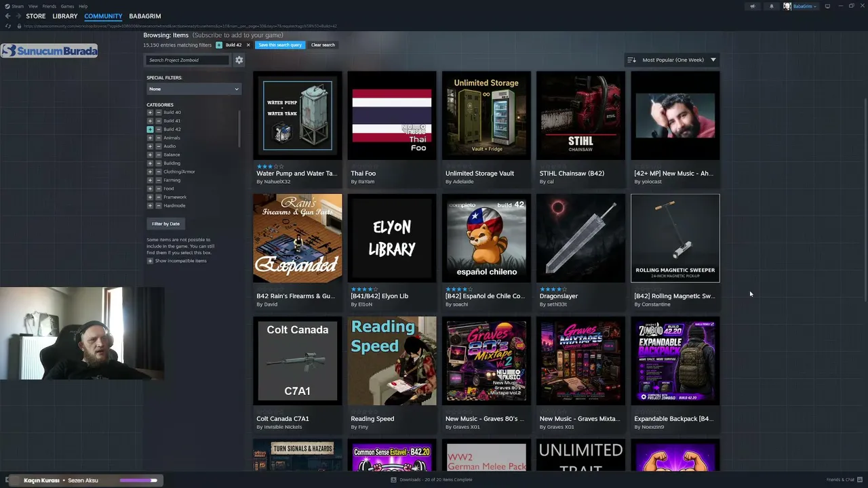
Task: Open the Special Filters dropdown
Action: pyautogui.click(x=194, y=89)
